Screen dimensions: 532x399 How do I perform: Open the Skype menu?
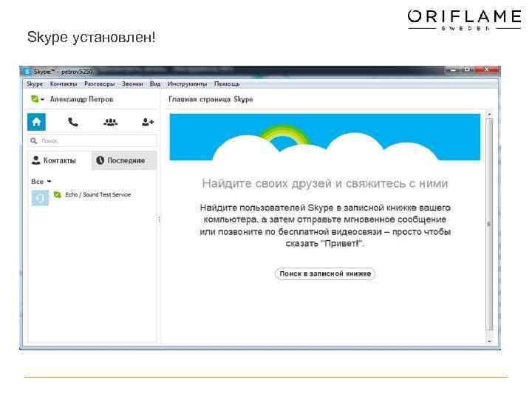(x=35, y=83)
